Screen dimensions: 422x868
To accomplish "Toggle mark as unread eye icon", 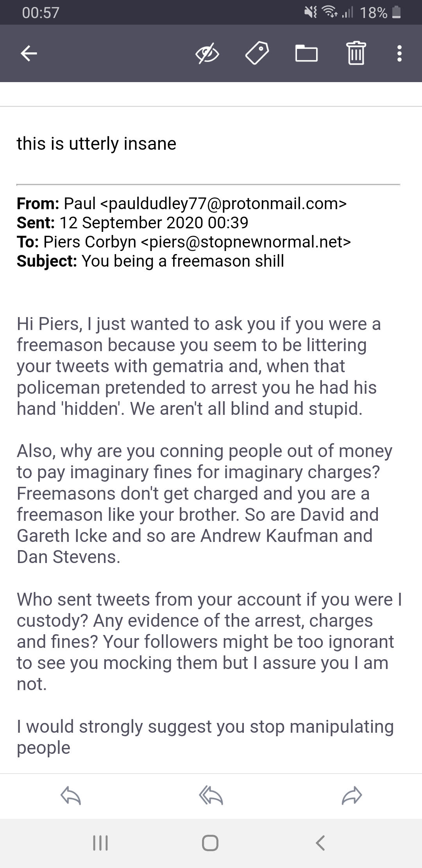I will 207,53.
